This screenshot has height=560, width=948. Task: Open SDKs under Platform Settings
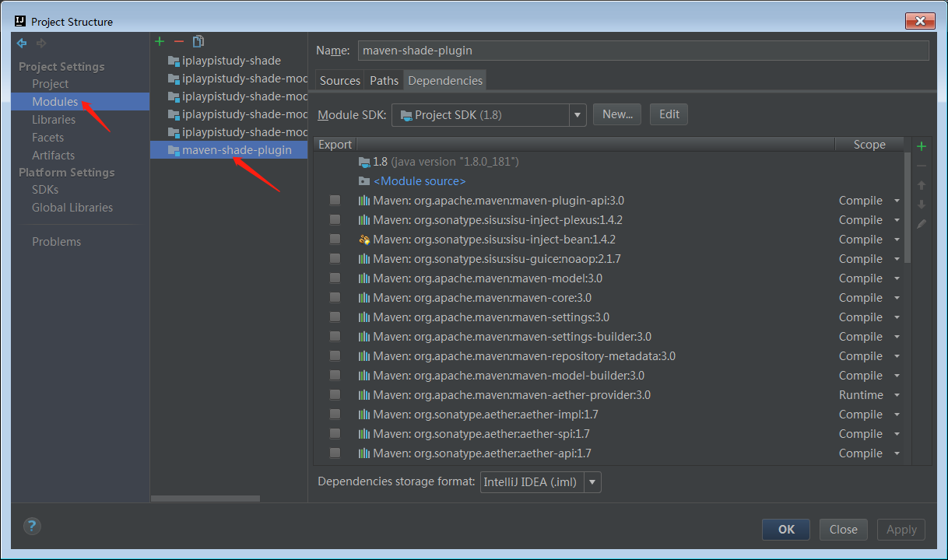[x=45, y=189]
